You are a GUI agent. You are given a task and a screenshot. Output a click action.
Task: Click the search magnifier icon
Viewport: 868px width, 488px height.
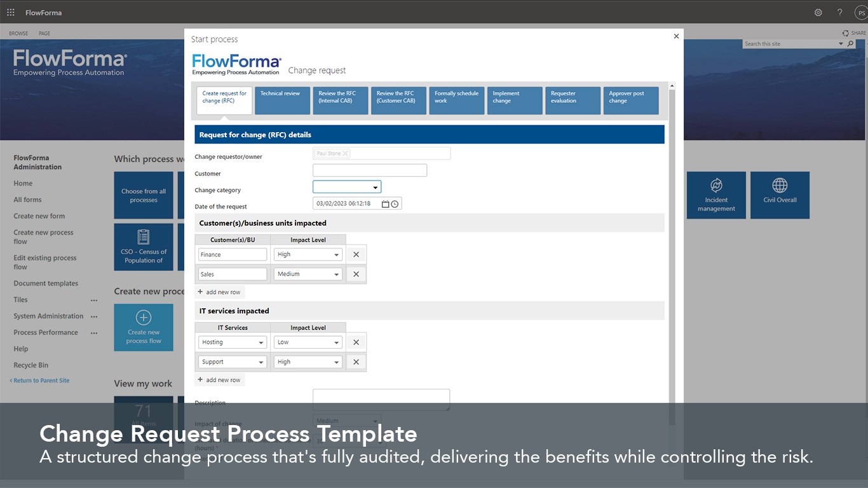pos(851,44)
